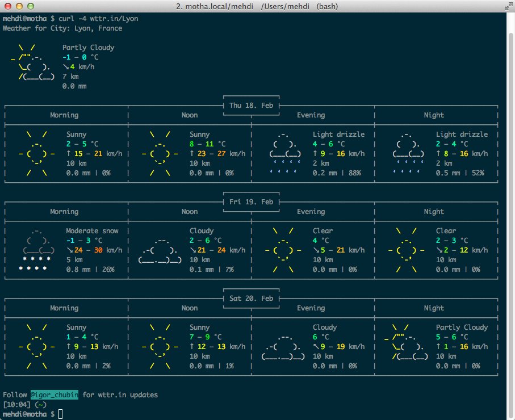Click Thursday Noon temperature '8 – 11 °C'
Viewport: 515px width, 420px height.
click(x=208, y=144)
